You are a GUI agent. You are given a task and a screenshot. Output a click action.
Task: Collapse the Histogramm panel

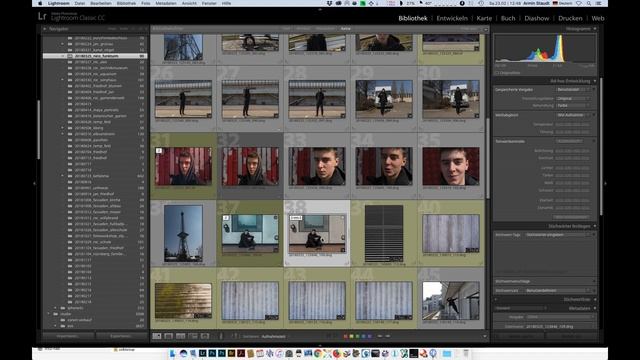coord(595,29)
